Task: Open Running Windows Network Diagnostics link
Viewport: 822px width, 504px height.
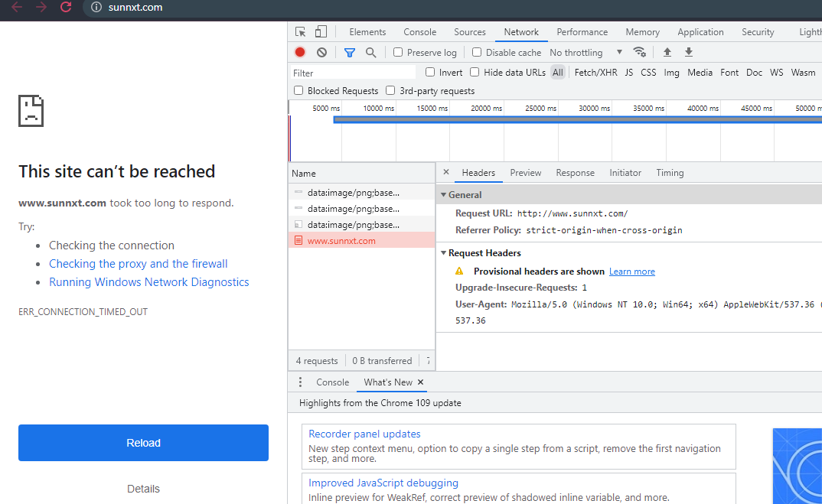Action: 149,282
